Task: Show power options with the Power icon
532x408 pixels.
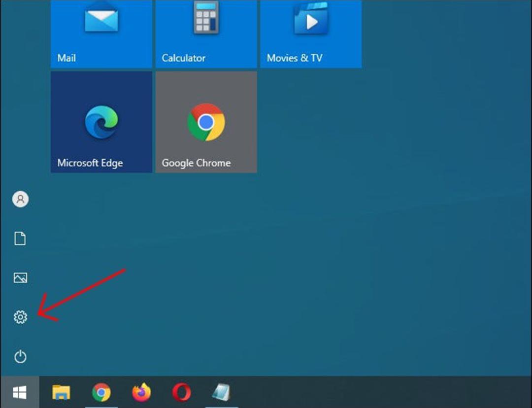Action: click(x=20, y=356)
